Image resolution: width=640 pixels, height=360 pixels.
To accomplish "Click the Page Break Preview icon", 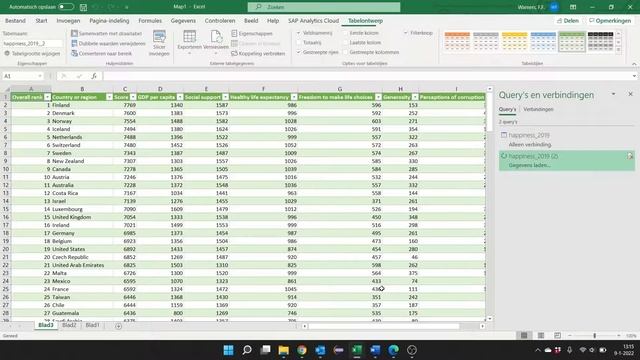I will [558, 336].
